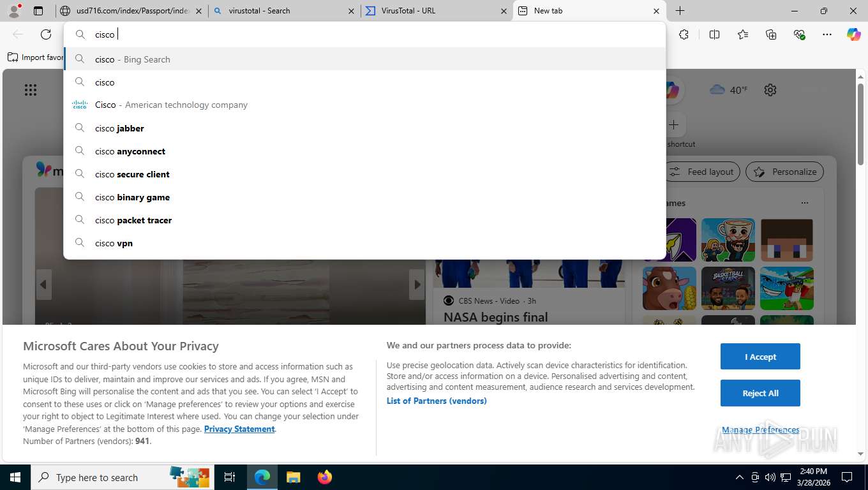
Task: Click Reject All on the privacy banner
Action: [760, 393]
